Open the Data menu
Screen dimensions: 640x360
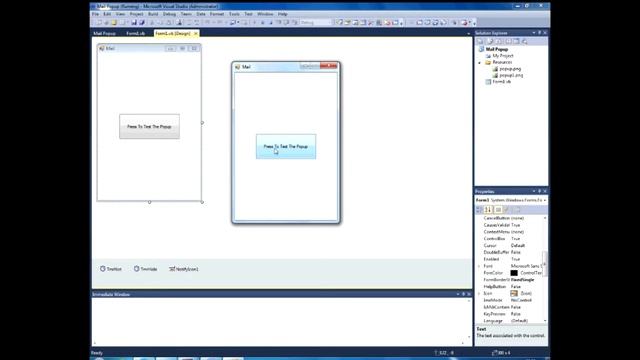(201, 14)
